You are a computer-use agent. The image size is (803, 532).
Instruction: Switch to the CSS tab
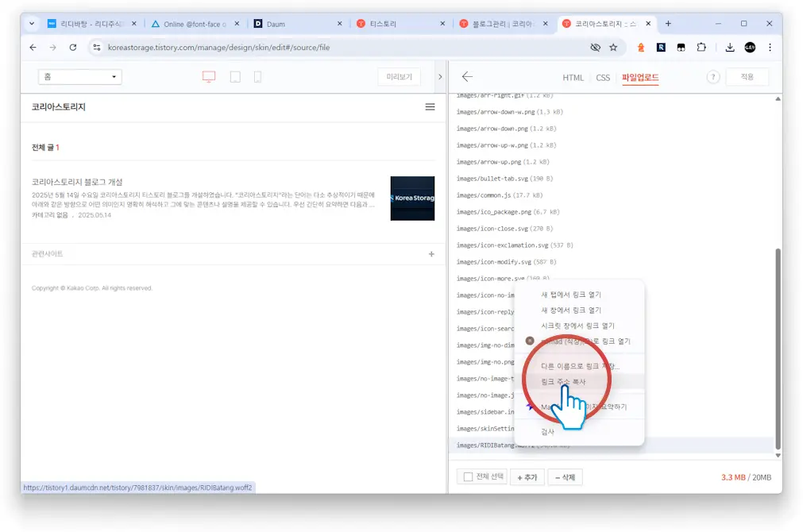click(x=602, y=77)
